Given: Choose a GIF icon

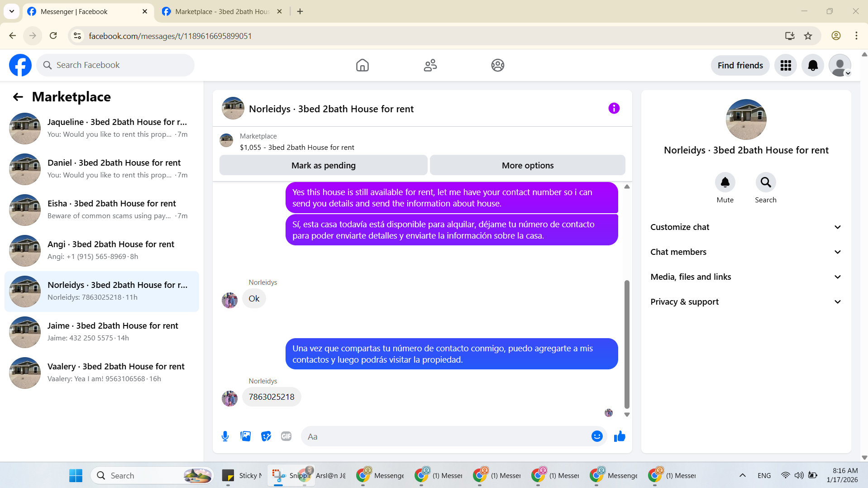Looking at the screenshot, I should coord(286,436).
